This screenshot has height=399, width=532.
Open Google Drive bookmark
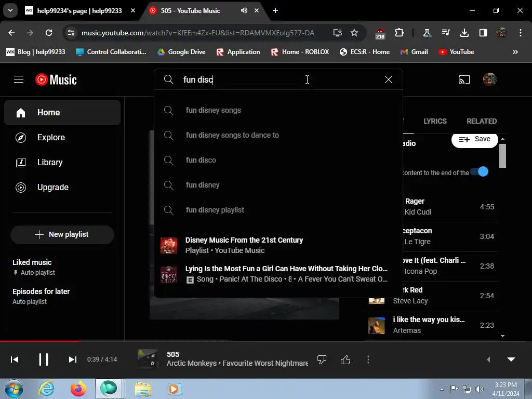(x=181, y=52)
